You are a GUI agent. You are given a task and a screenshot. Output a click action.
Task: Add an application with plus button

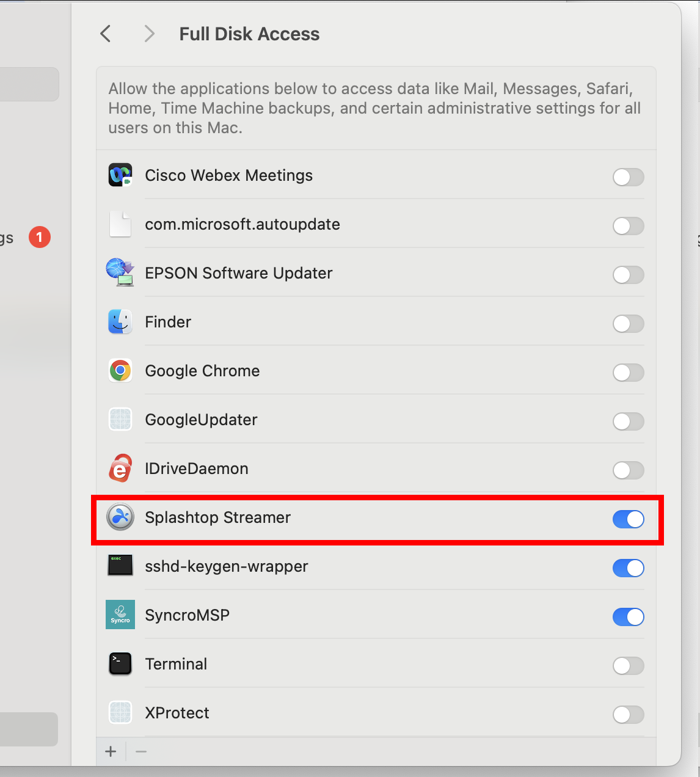tap(111, 751)
